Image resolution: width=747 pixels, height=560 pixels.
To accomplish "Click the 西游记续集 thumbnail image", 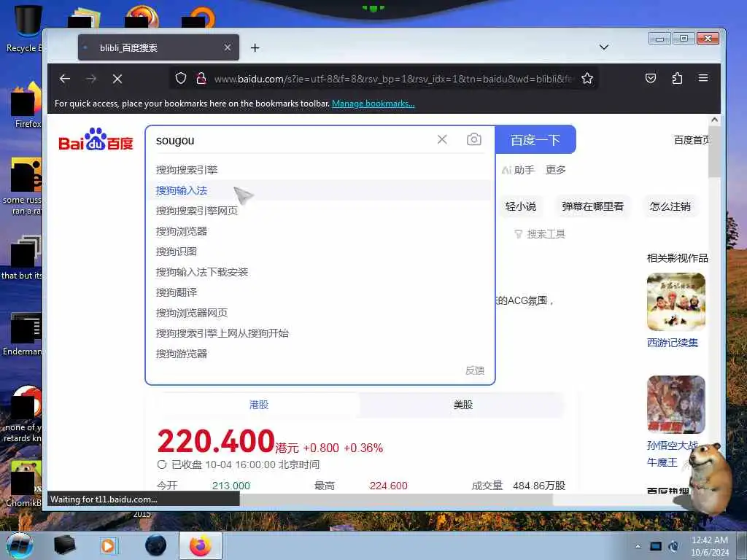I will [676, 301].
